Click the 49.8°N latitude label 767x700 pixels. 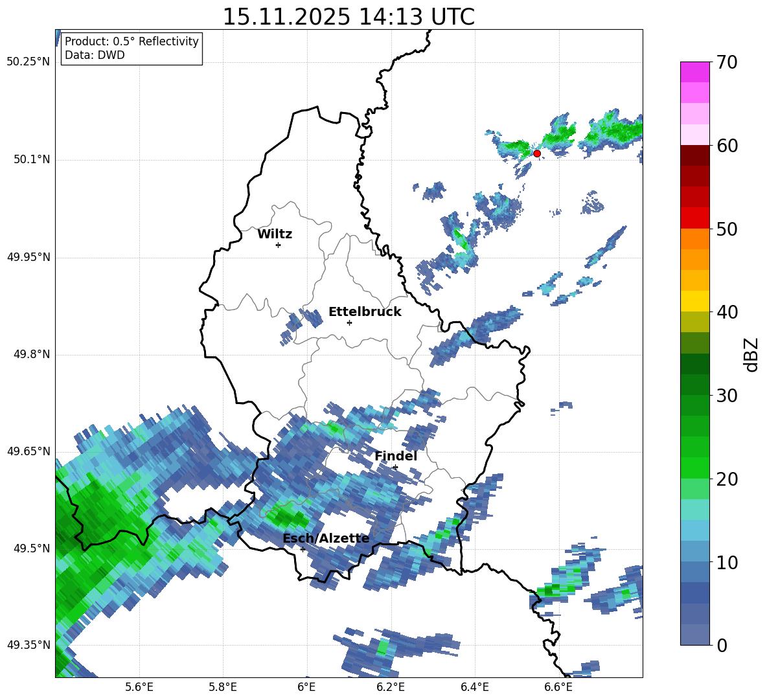pos(32,354)
